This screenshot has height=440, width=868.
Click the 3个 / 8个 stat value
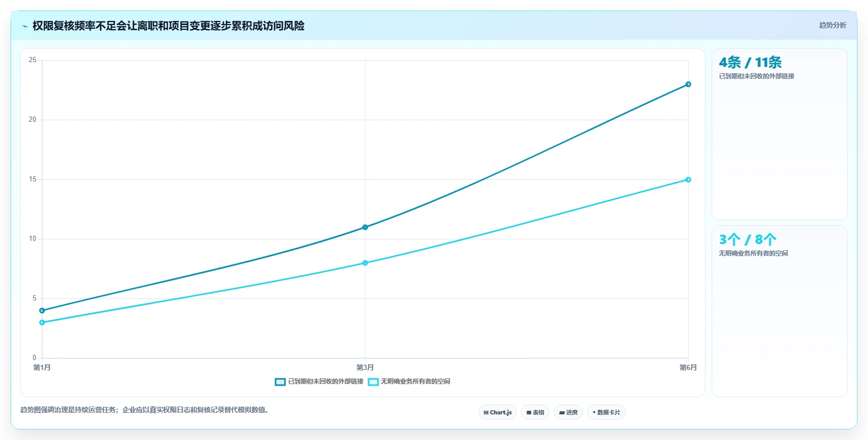point(748,240)
